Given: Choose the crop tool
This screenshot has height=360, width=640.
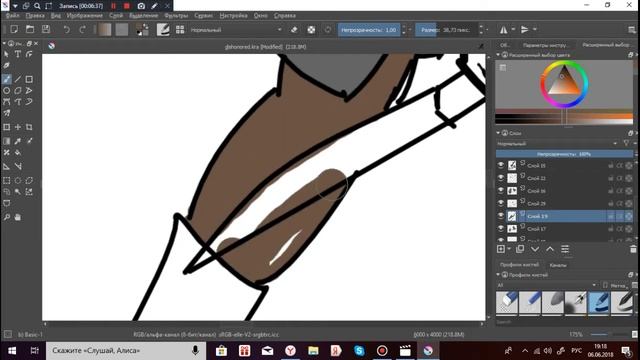Looking at the screenshot, I should [29, 127].
